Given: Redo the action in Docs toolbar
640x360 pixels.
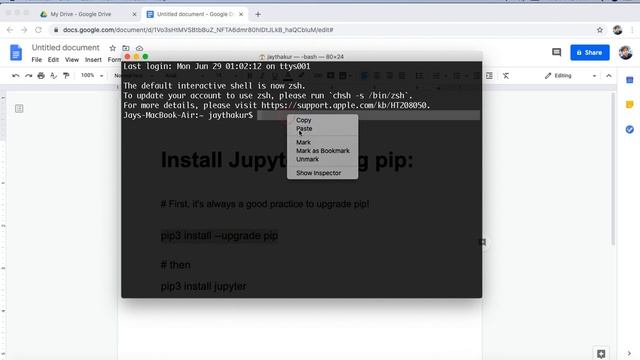Looking at the screenshot, I should 28,76.
